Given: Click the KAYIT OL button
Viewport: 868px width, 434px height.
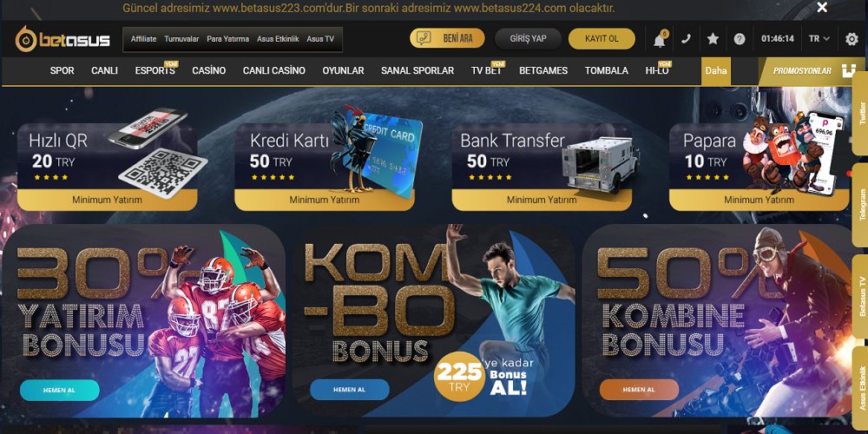Looking at the screenshot, I should tap(602, 39).
